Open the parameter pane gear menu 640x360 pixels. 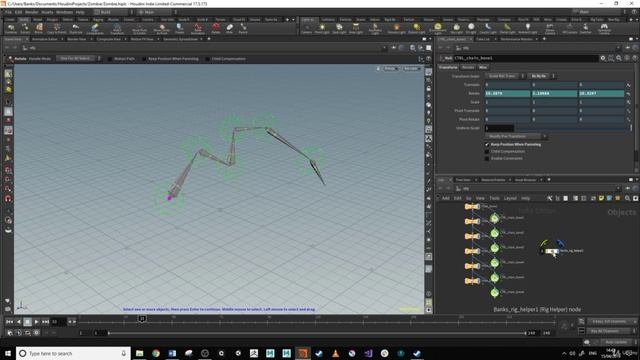tap(603, 58)
